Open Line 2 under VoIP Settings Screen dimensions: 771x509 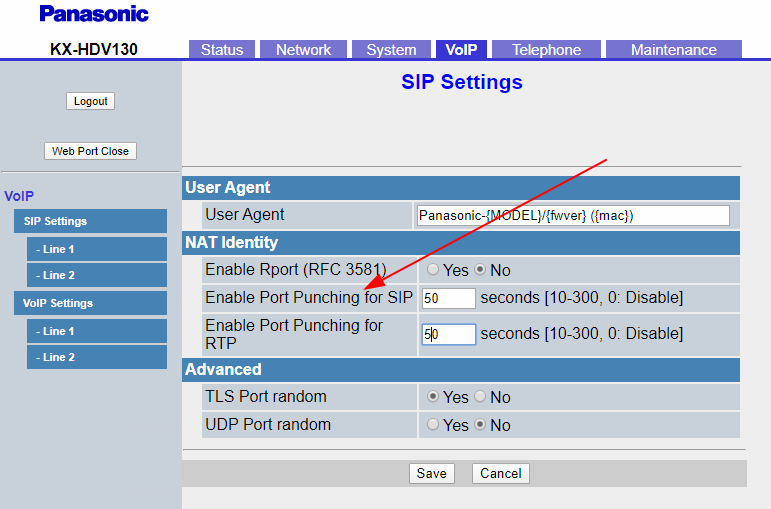(x=56, y=357)
